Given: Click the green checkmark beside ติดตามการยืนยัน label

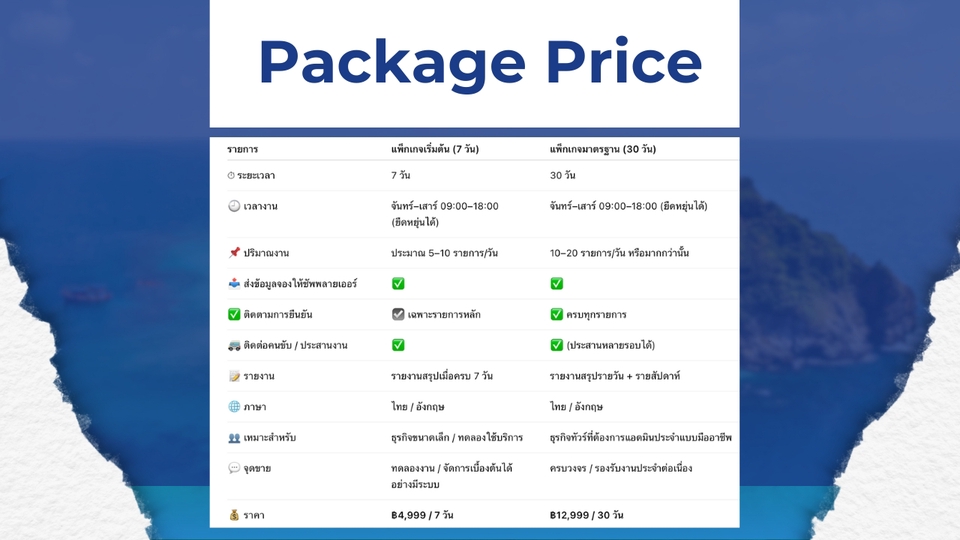Looking at the screenshot, I should pyautogui.click(x=233, y=314).
